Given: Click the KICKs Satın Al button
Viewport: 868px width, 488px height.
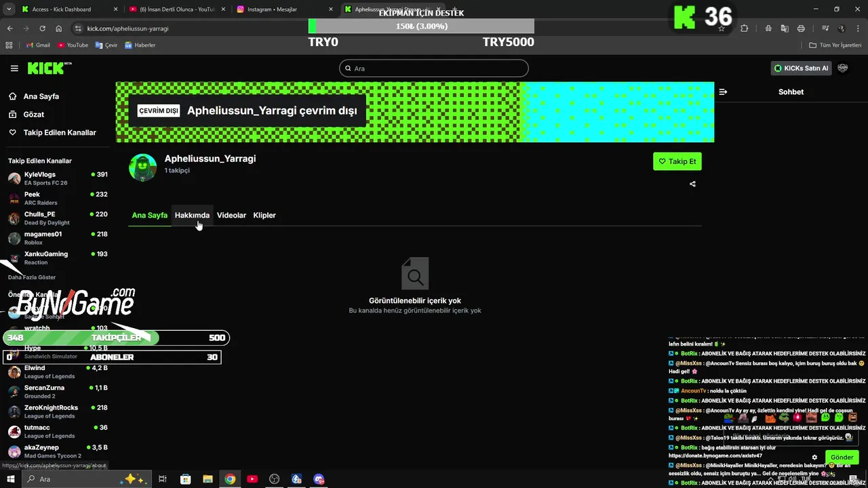Looking at the screenshot, I should pyautogui.click(x=802, y=68).
